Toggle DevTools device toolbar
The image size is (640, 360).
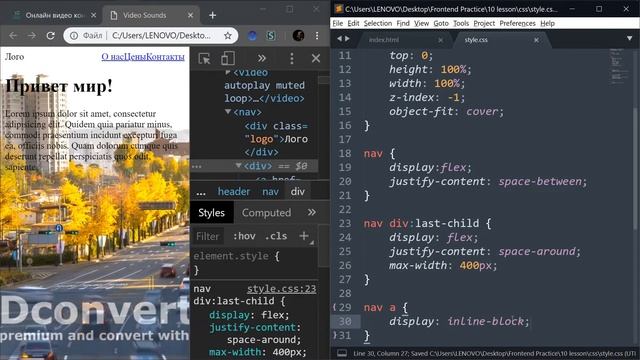[x=228, y=58]
